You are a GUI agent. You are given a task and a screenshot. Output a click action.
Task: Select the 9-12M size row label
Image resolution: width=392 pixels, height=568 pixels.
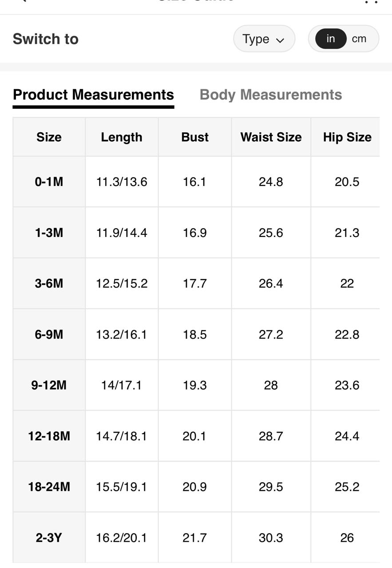pos(49,385)
